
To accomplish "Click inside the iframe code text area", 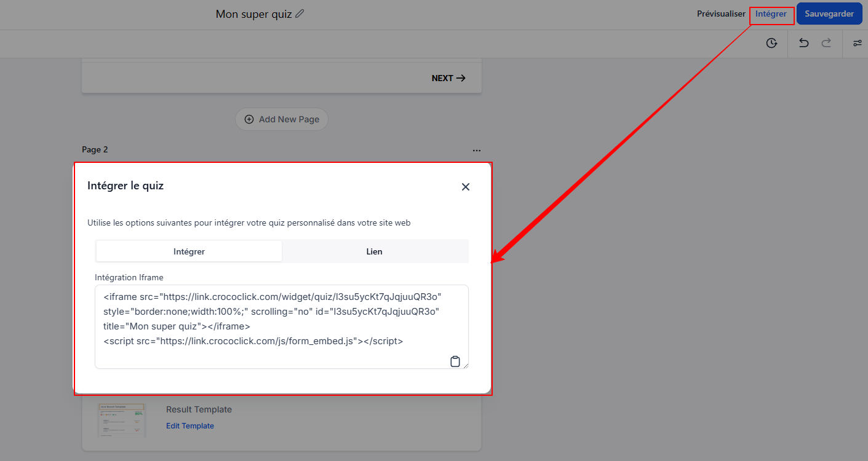I will (x=282, y=327).
